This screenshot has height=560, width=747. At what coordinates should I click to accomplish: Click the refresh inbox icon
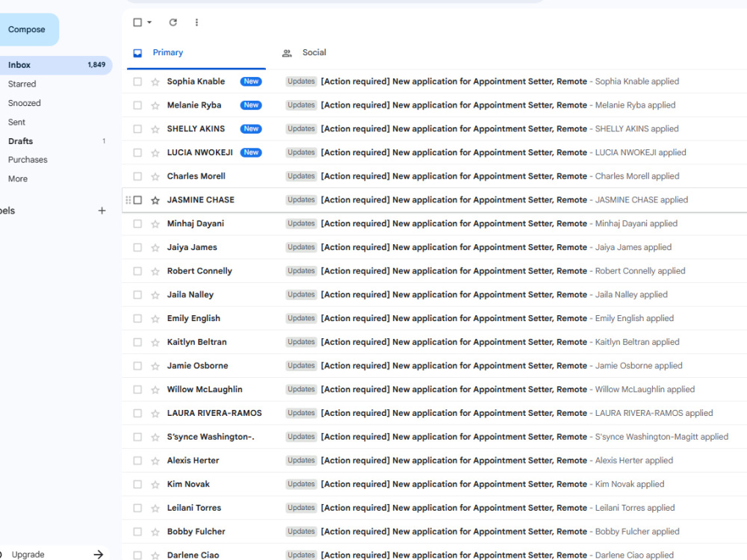(x=173, y=22)
